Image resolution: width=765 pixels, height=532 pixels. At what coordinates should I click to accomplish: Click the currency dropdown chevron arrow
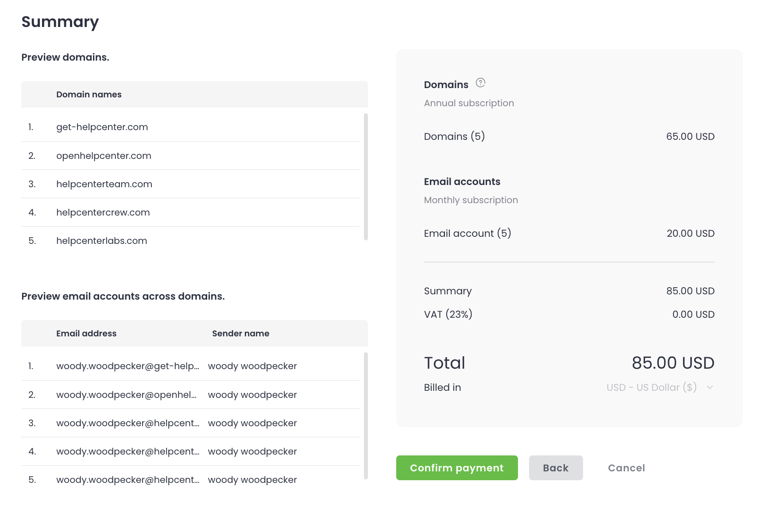tap(710, 387)
